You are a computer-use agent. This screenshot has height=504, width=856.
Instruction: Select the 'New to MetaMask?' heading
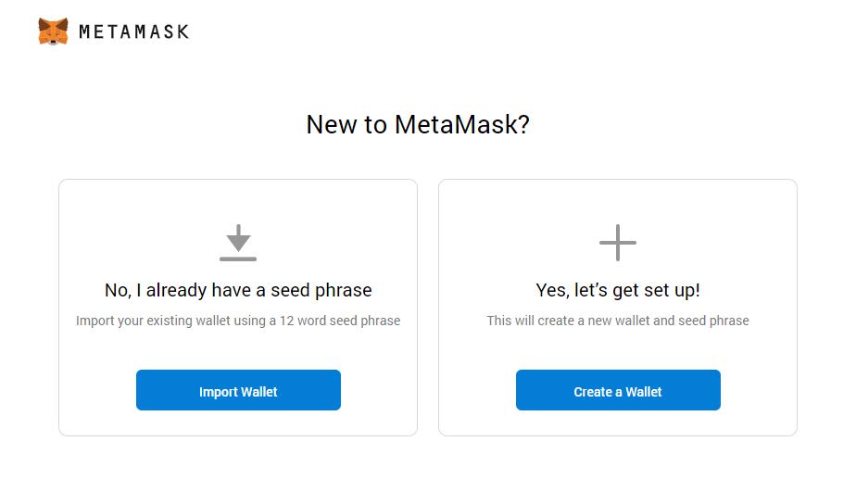point(418,124)
